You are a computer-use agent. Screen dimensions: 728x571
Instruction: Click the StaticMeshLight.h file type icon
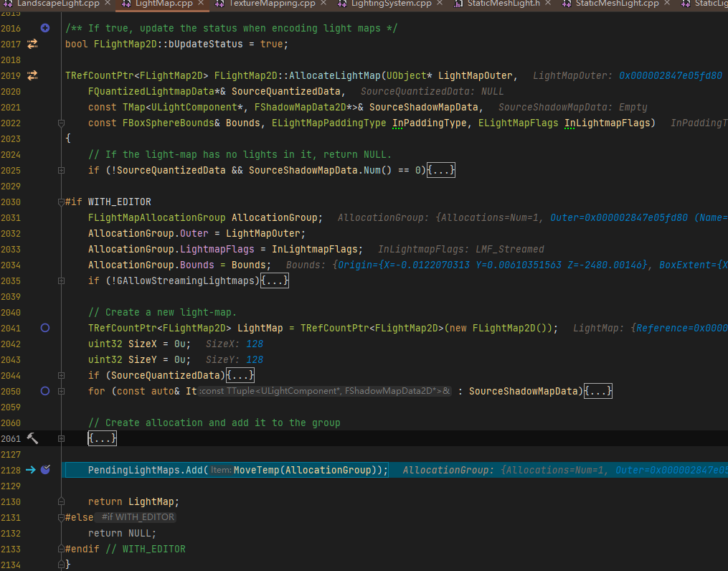coord(458,4)
